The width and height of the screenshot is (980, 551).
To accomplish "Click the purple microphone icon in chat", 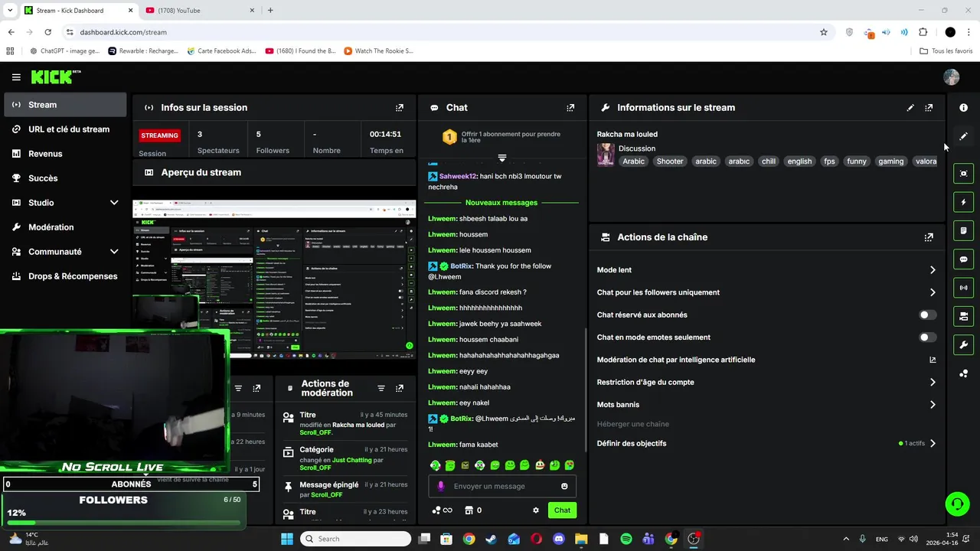I will 440,487.
